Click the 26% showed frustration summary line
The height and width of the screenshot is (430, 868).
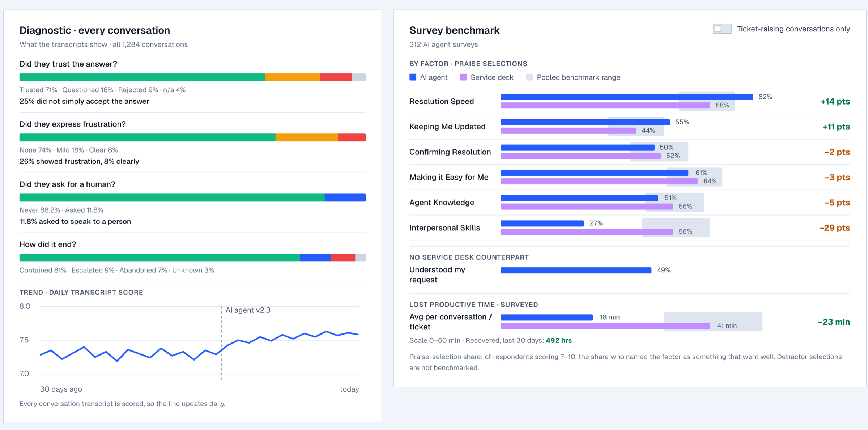click(79, 161)
